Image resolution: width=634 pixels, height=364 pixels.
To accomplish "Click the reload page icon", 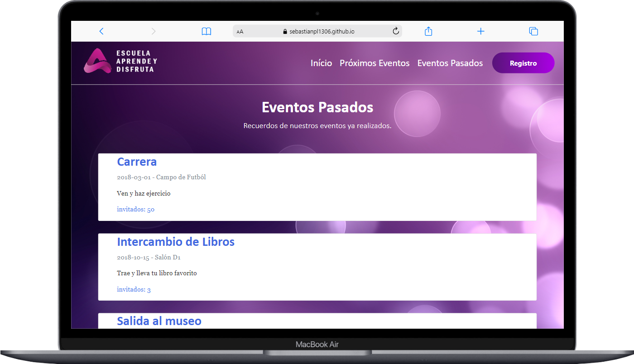I will tap(395, 31).
